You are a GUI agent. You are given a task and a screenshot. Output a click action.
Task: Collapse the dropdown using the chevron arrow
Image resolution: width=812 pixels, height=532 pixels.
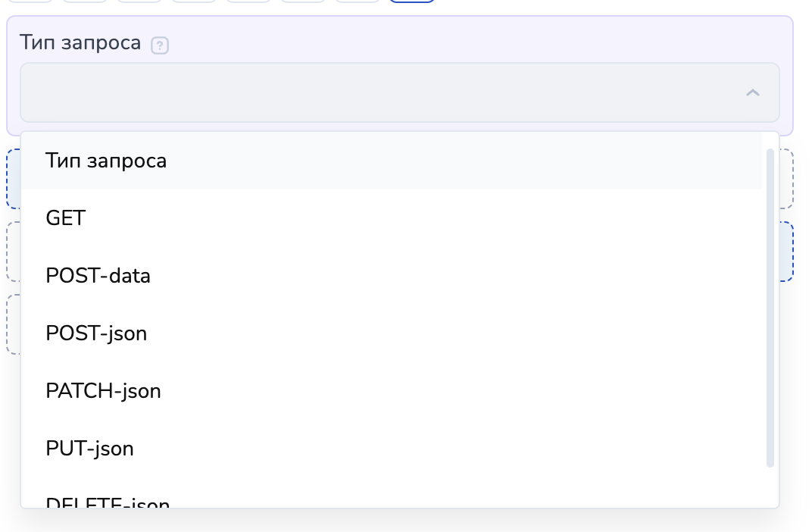click(x=752, y=92)
